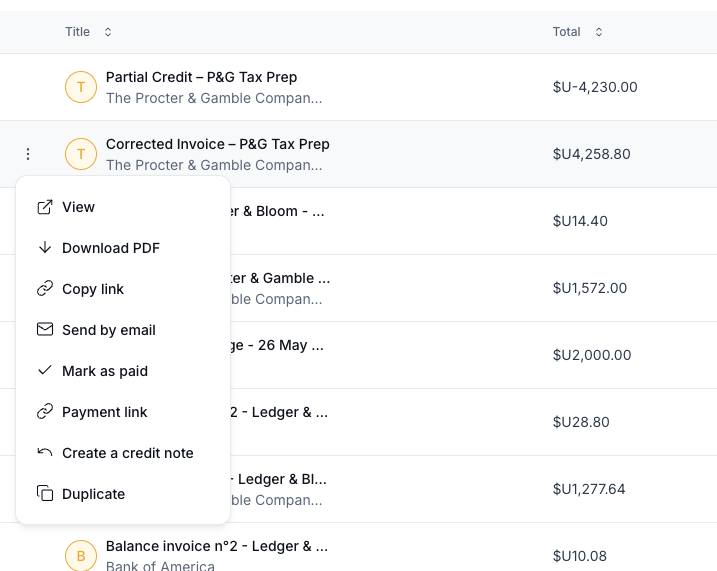Click the Copy link chain icon

pos(45,288)
